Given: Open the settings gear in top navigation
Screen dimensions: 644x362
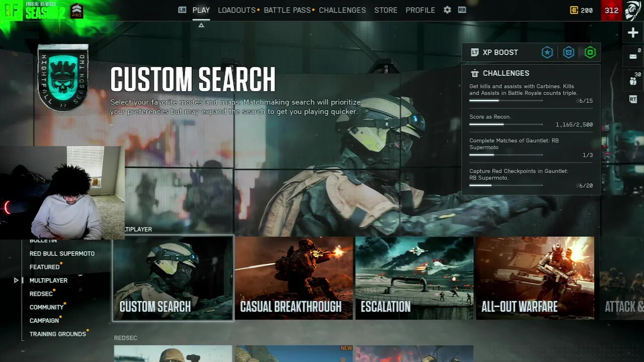Looking at the screenshot, I should click(x=447, y=10).
